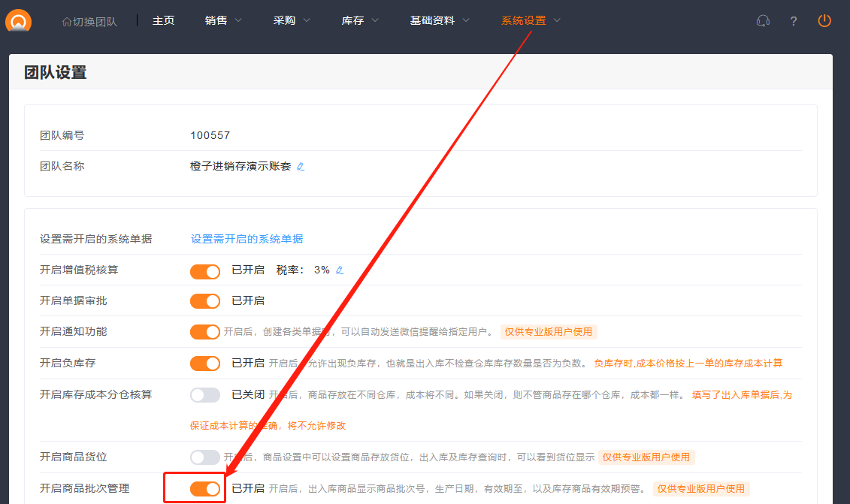Click the help question mark icon

coord(794,21)
